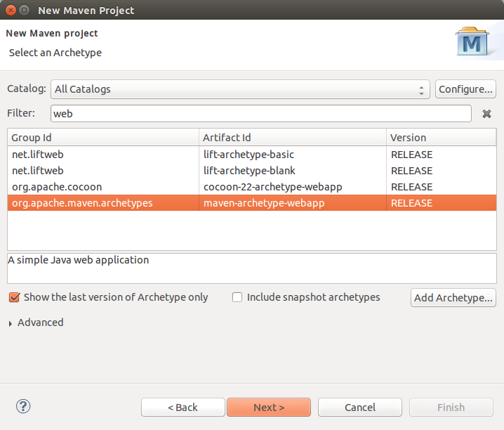Toggle Show the last version of Archetype only
Screen dimensions: 504x430
[x=14, y=297]
